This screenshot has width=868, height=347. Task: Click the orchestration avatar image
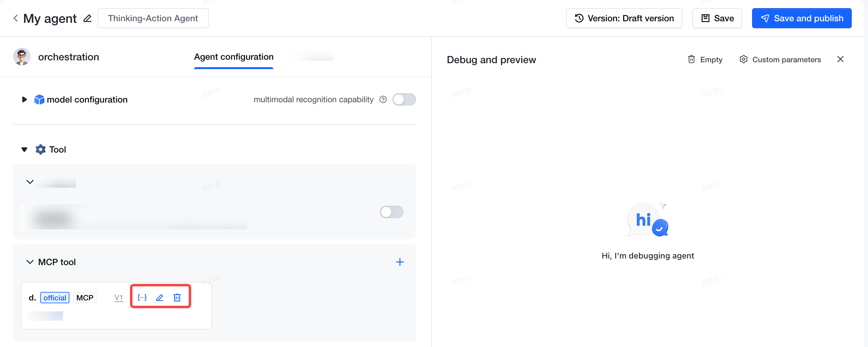[x=22, y=57]
